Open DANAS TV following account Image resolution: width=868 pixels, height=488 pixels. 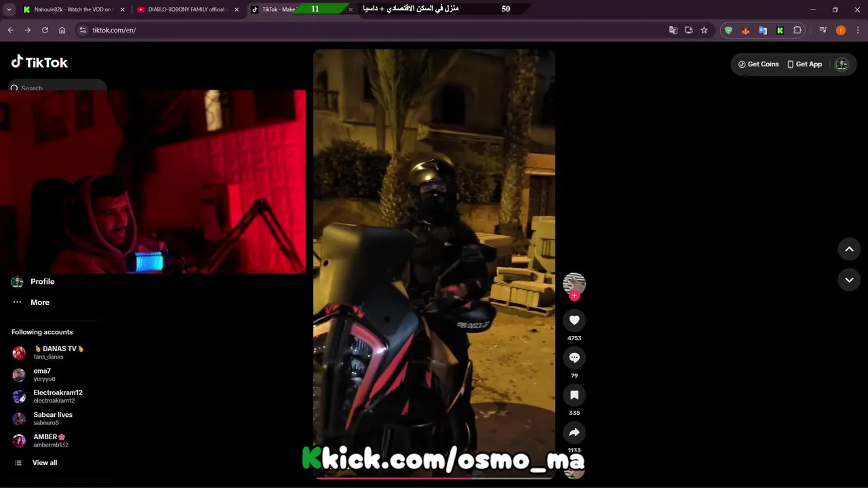click(58, 352)
